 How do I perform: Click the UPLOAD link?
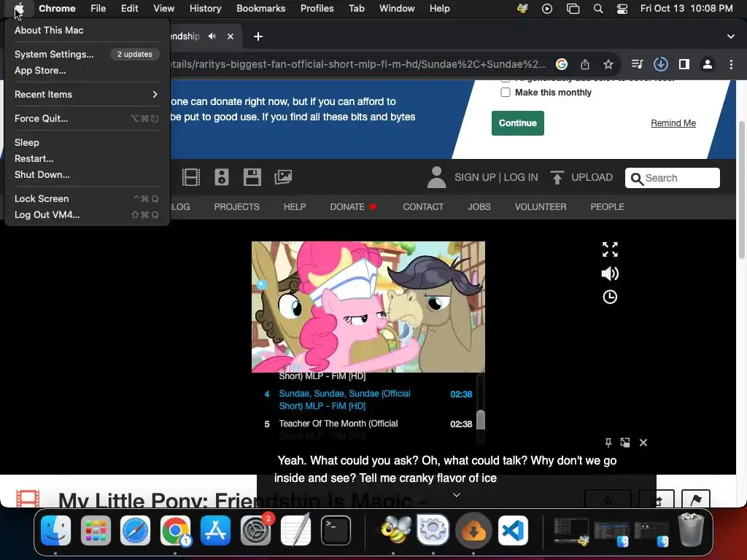(592, 177)
